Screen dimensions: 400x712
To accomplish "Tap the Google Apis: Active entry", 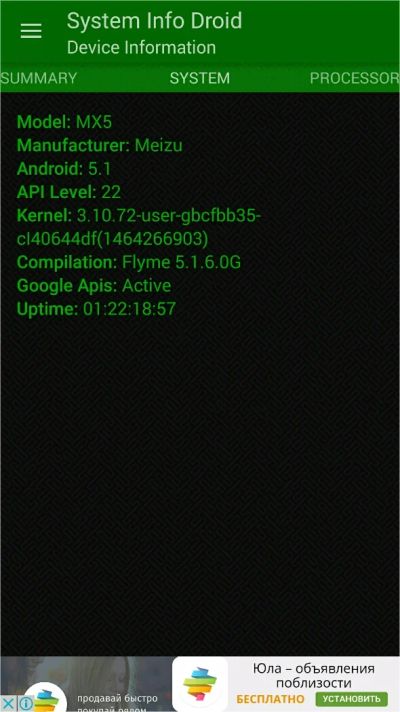I will 94,286.
